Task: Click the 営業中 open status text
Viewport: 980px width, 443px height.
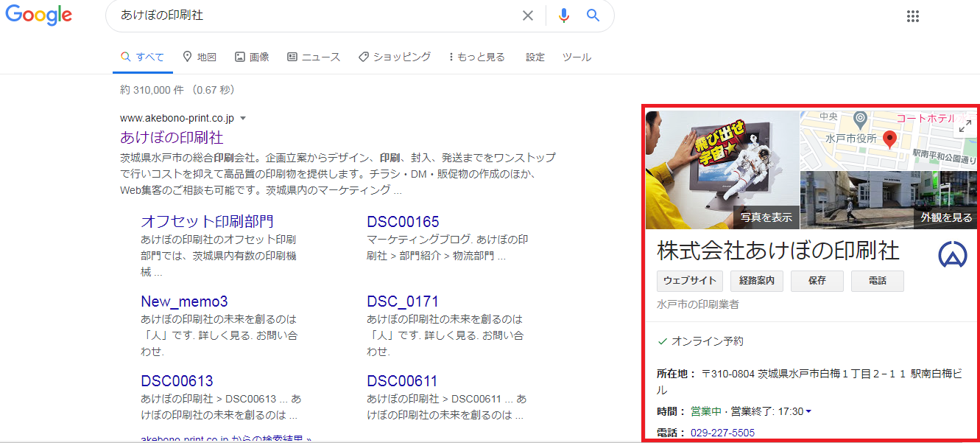Action: click(x=706, y=411)
